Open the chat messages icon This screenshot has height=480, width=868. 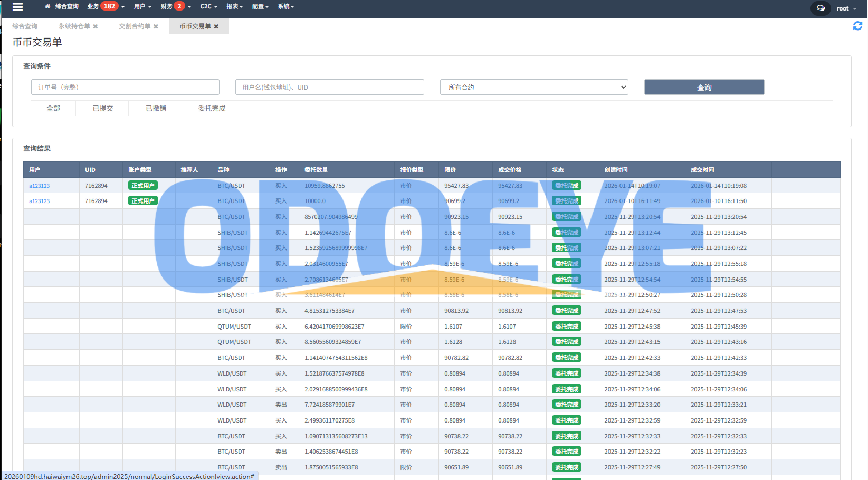[x=821, y=8]
